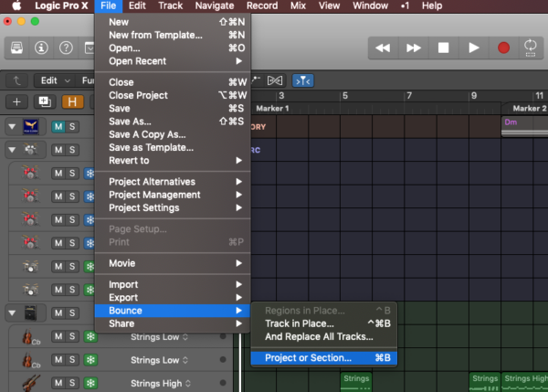Toggle freeze on first red drum track
Image resolution: width=548 pixels, height=392 pixels.
point(90,173)
